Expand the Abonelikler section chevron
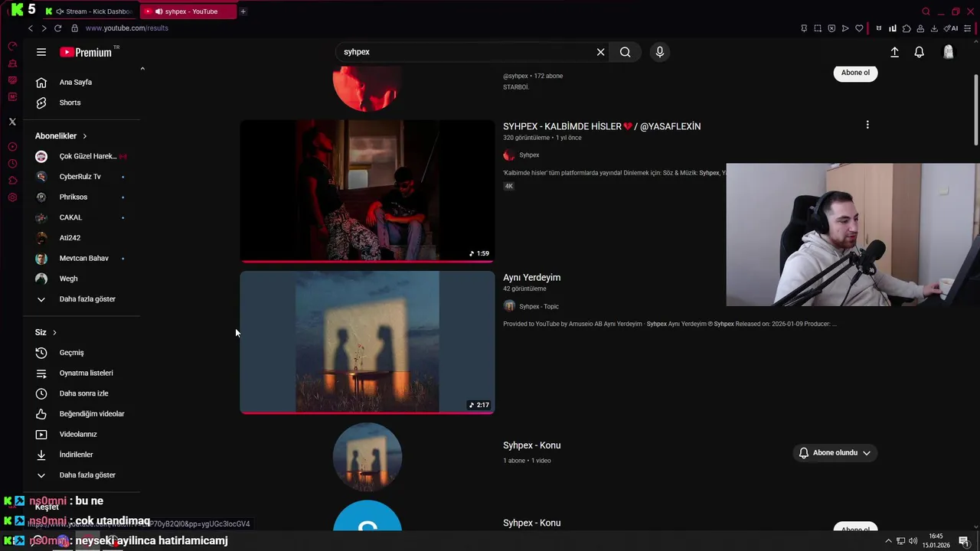This screenshot has width=980, height=551. pyautogui.click(x=84, y=136)
